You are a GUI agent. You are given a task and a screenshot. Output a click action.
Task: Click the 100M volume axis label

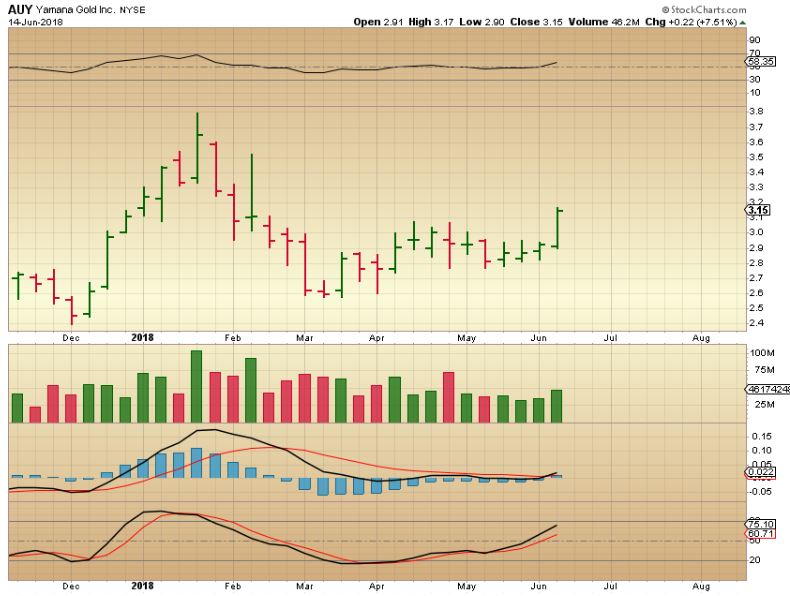pos(762,353)
